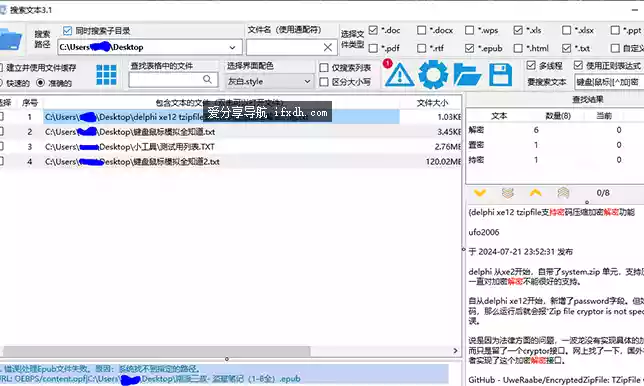Click magnifier icon in 查找表格中的文件 box
Screen dimensions: 644x386
pyautogui.click(x=207, y=79)
